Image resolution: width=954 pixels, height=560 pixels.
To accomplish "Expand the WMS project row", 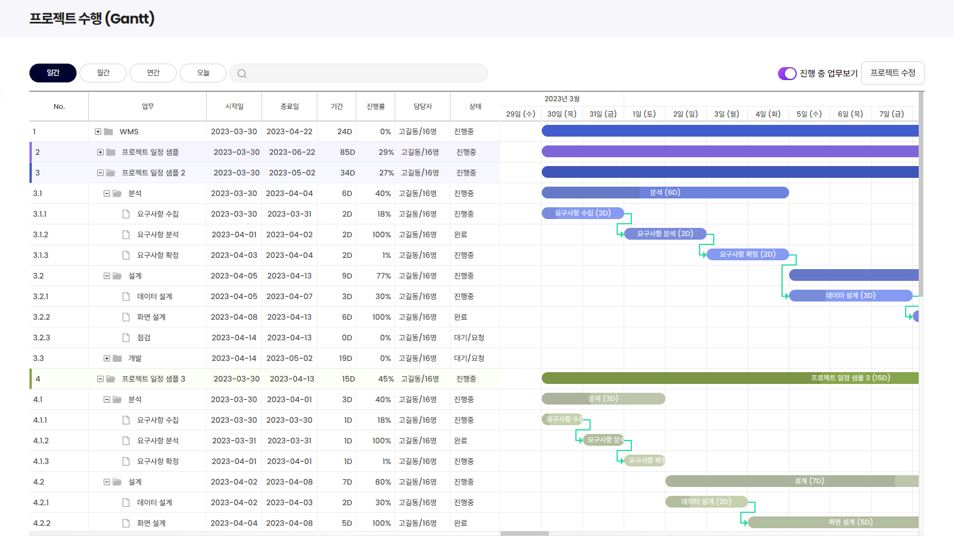I will 98,132.
